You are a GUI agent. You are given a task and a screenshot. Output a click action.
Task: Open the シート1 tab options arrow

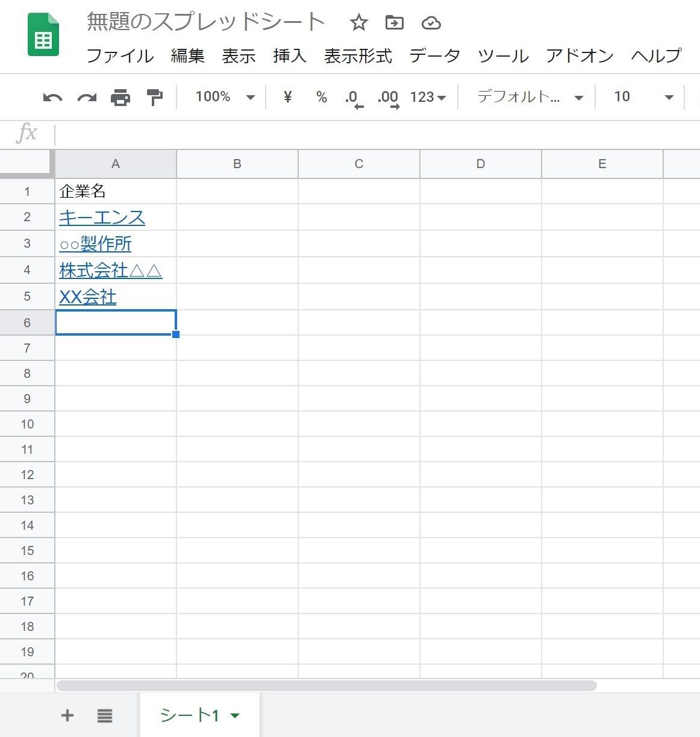pyautogui.click(x=235, y=716)
